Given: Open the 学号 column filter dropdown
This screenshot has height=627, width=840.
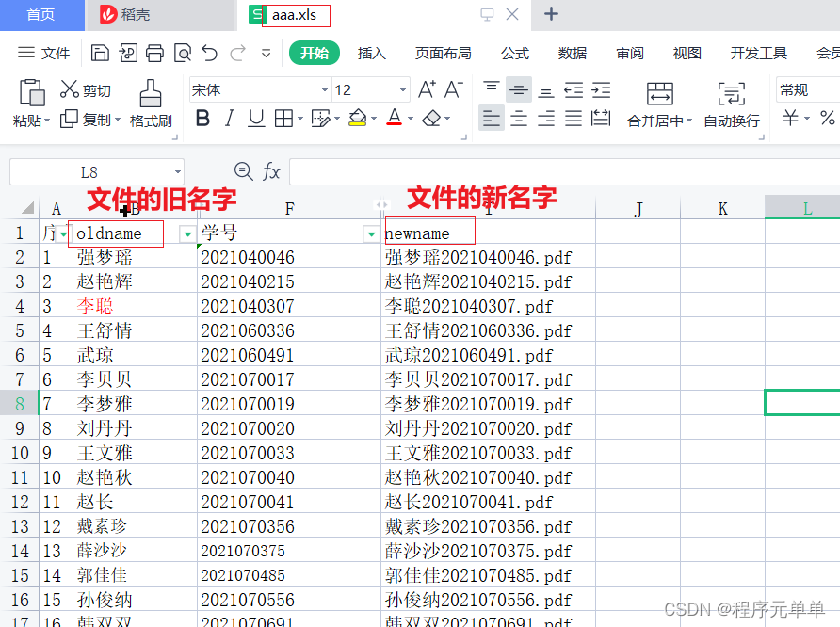Looking at the screenshot, I should tap(371, 232).
